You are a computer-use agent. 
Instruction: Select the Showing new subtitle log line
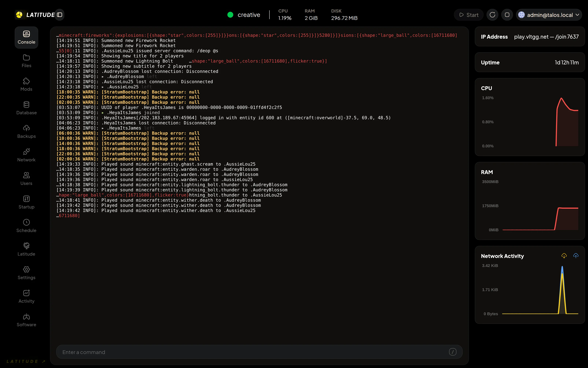coord(124,66)
